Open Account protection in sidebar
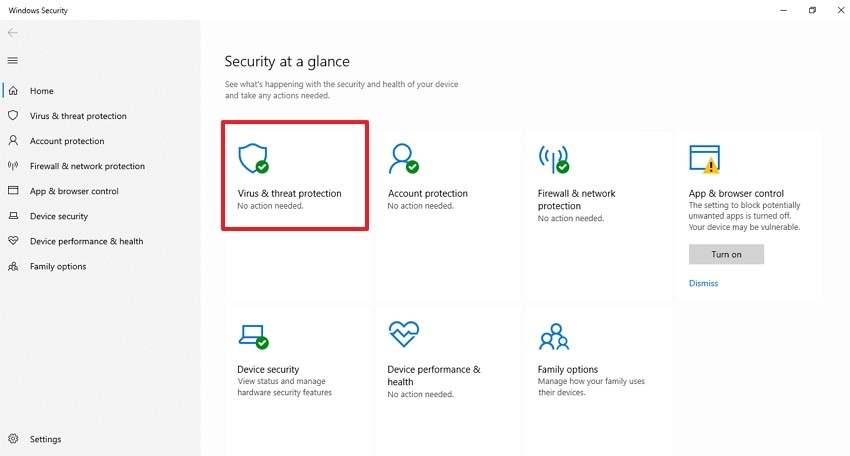Image resolution: width=850 pixels, height=456 pixels. click(67, 141)
